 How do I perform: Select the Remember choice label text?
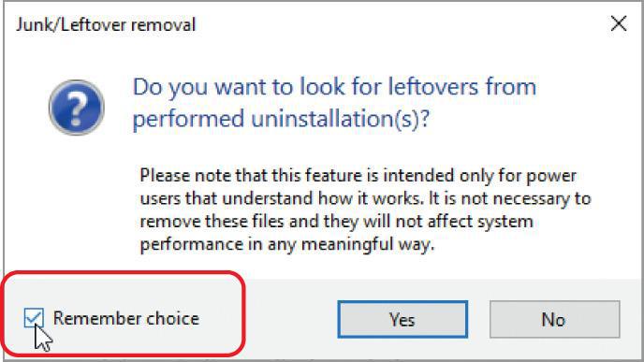point(126,318)
